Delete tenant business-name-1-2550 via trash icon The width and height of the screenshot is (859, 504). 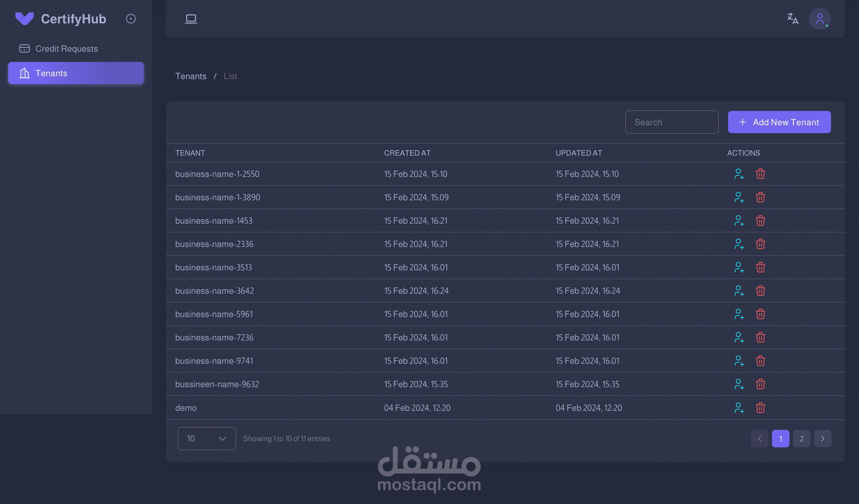click(760, 174)
